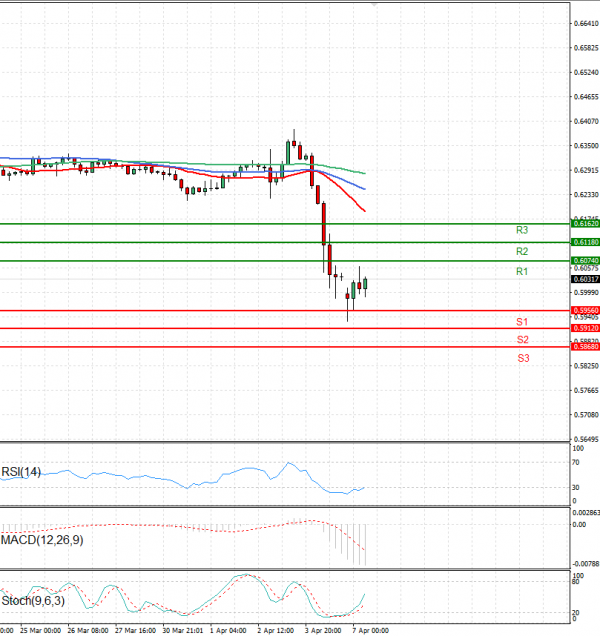600x636 pixels.
Task: Click the MACD 0.002863 scale value
Action: click(x=586, y=513)
